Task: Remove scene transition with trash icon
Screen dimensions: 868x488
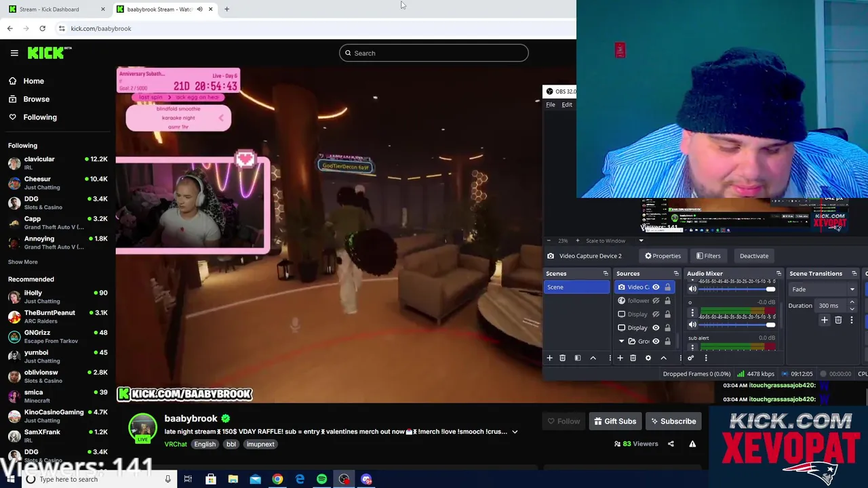Action: pos(838,320)
